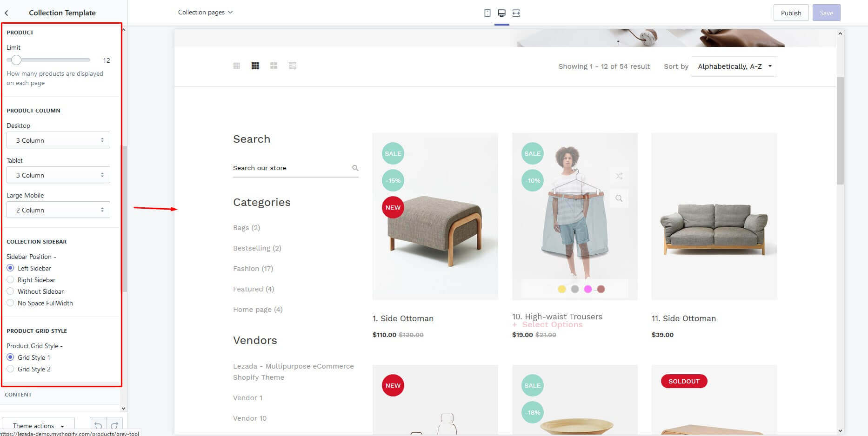The height and width of the screenshot is (436, 868).
Task: Open the Theme actions dropdown
Action: [x=38, y=425]
